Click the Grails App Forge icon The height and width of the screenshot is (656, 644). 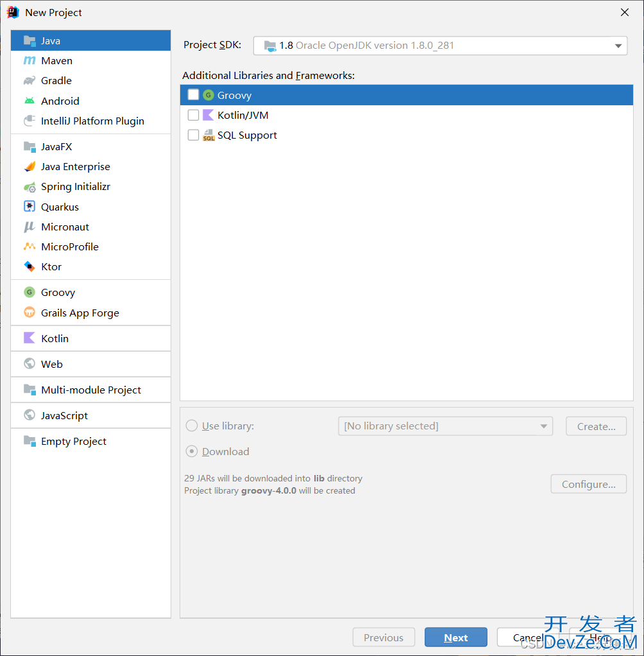tap(30, 313)
